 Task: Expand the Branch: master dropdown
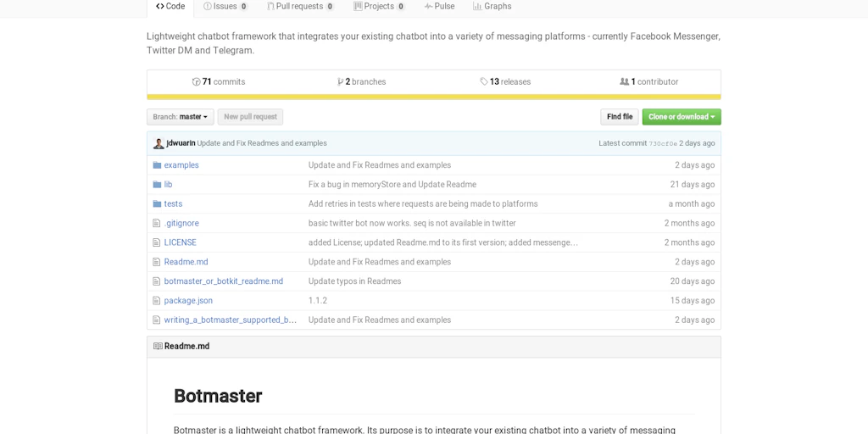(180, 117)
